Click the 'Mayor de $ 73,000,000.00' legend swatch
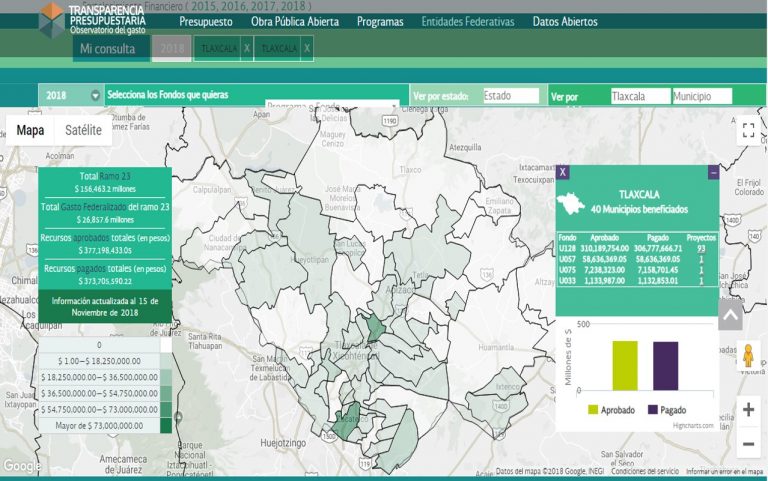This screenshot has height=481, width=768. click(166, 426)
